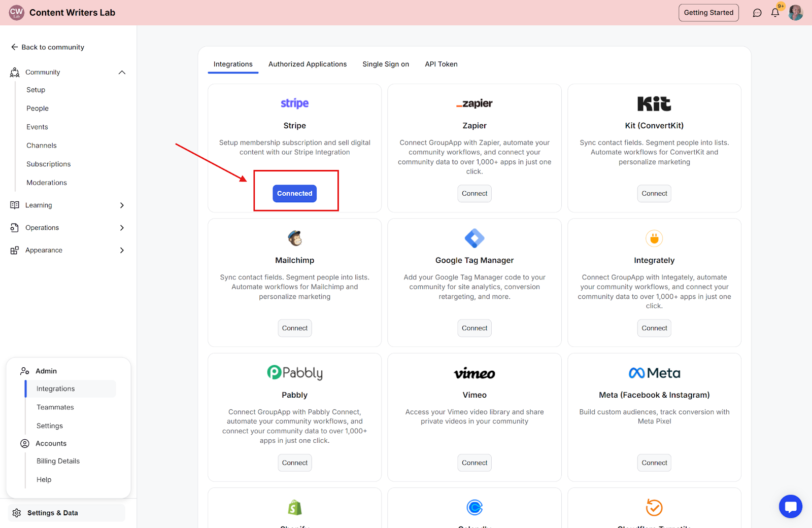
Task: Open Subscriptions in the sidebar
Action: click(49, 164)
